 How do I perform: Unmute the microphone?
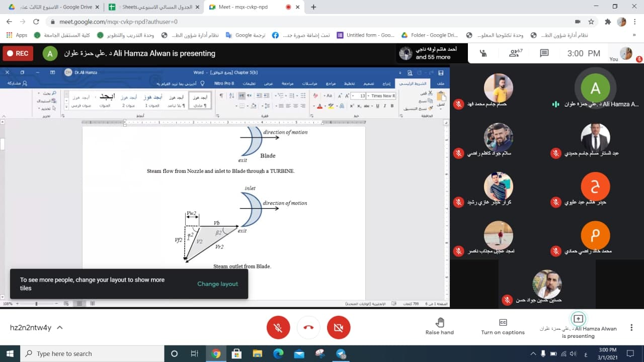278,328
